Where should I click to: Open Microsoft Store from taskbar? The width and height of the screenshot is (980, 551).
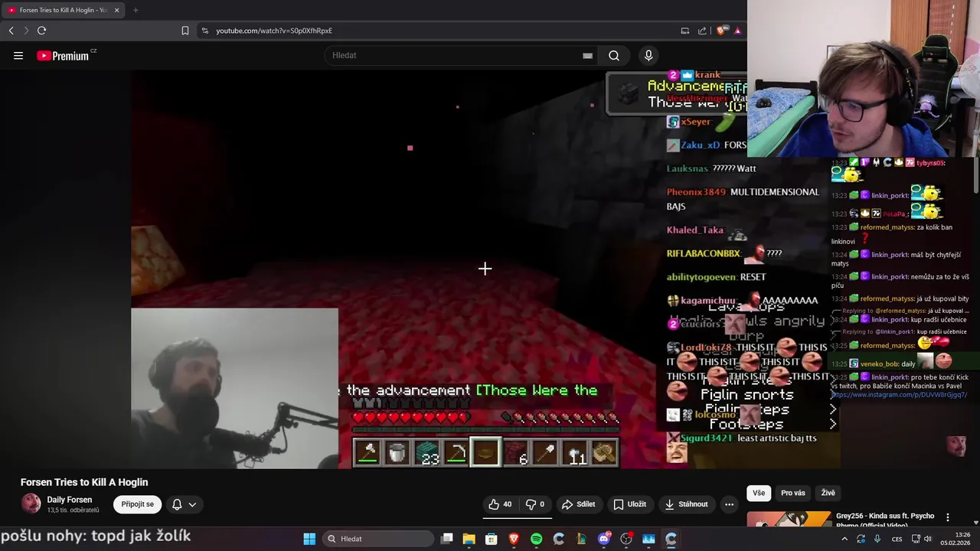492,539
